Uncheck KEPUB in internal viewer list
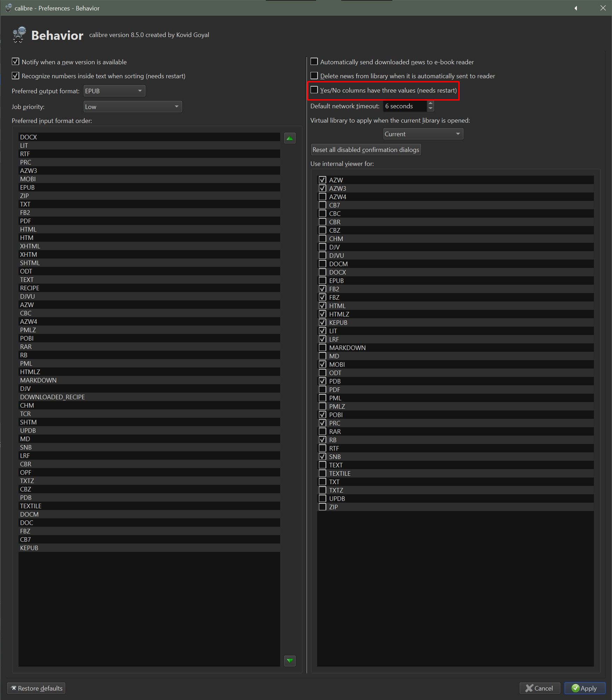 [322, 322]
